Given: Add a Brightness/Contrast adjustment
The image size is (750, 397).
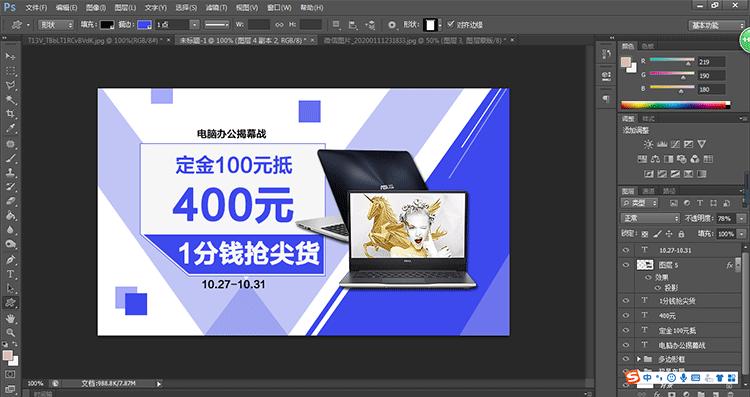Looking at the screenshot, I should click(648, 144).
